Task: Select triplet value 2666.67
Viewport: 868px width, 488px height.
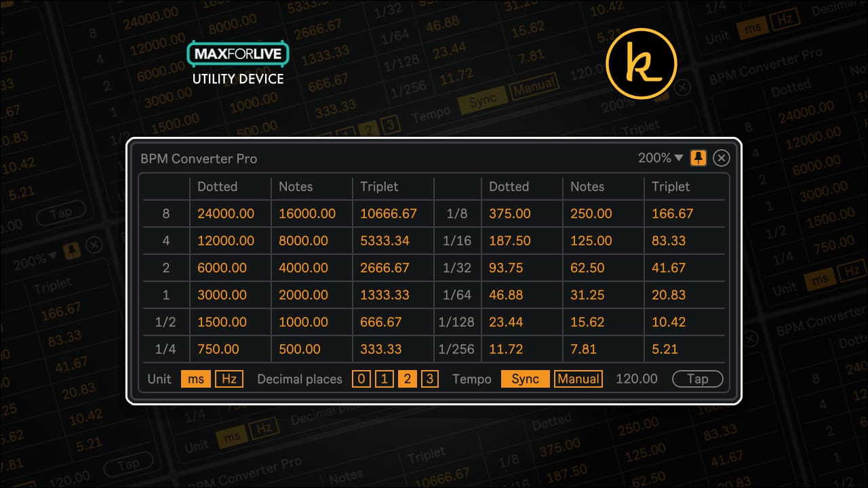Action: 384,268
